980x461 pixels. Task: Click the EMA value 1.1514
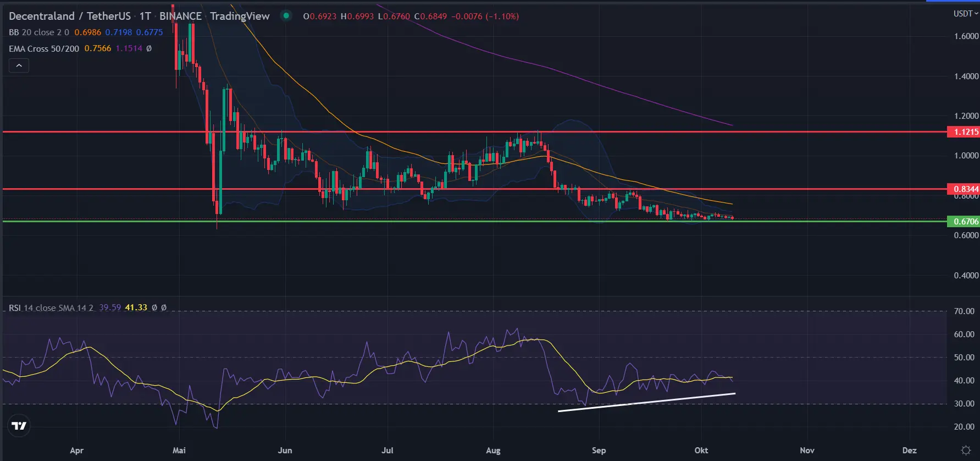point(129,48)
